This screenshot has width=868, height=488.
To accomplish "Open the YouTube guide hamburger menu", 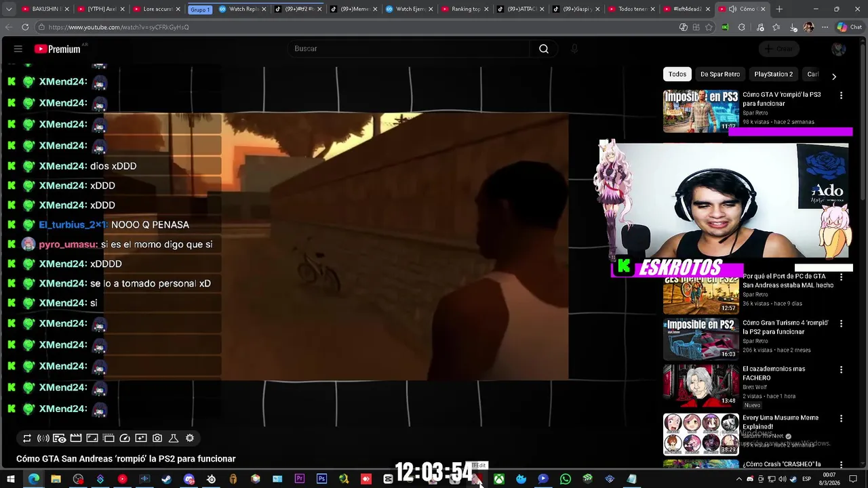I will 18,49.
